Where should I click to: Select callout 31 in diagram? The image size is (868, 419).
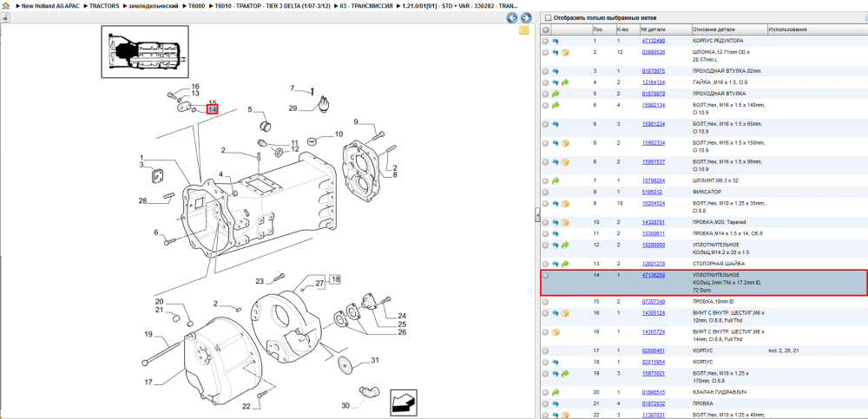tap(375, 360)
